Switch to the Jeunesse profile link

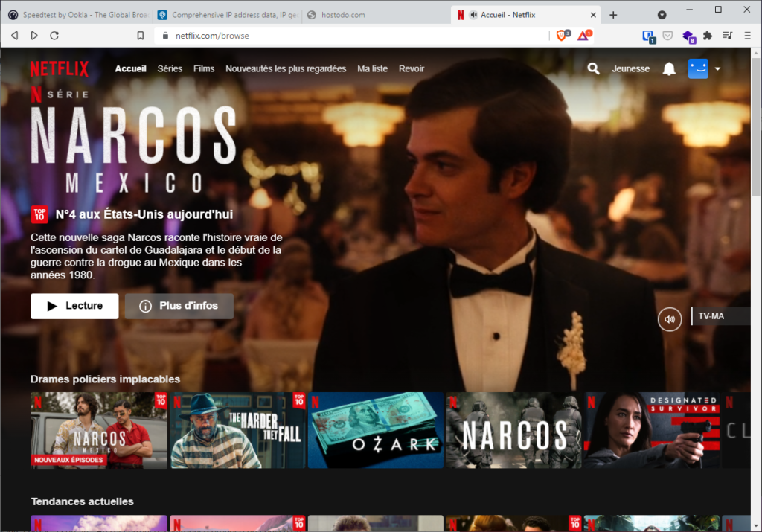click(630, 69)
